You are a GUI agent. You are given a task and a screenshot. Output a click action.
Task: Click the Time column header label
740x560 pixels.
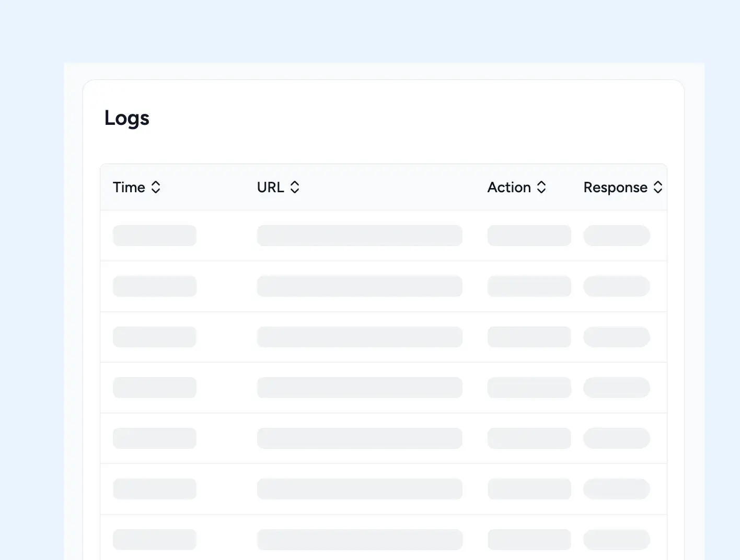129,187
